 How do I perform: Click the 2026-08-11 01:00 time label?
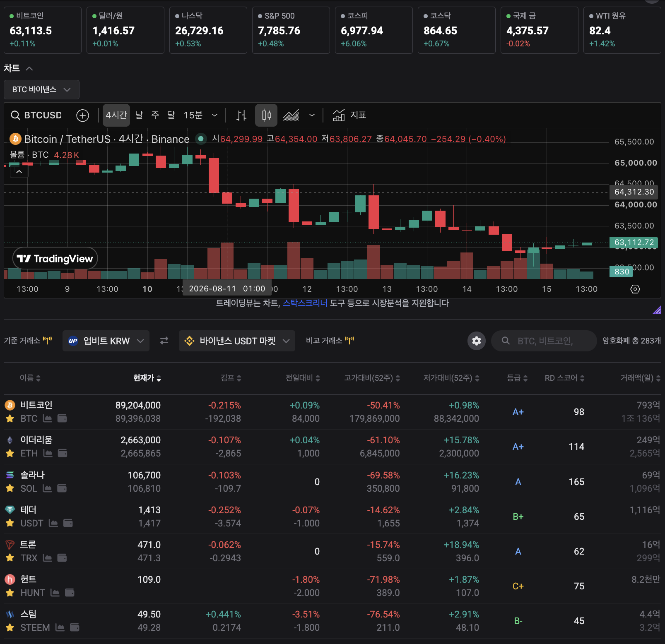tap(227, 288)
